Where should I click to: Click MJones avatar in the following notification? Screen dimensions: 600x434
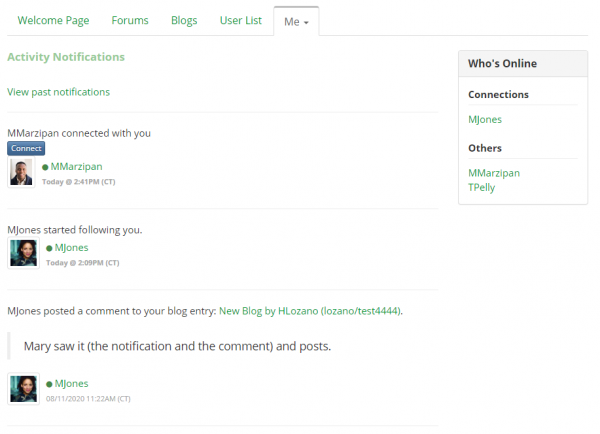click(x=23, y=253)
